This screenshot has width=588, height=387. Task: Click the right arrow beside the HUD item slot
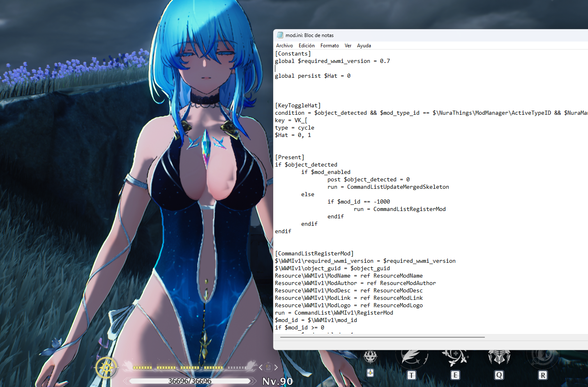click(276, 367)
